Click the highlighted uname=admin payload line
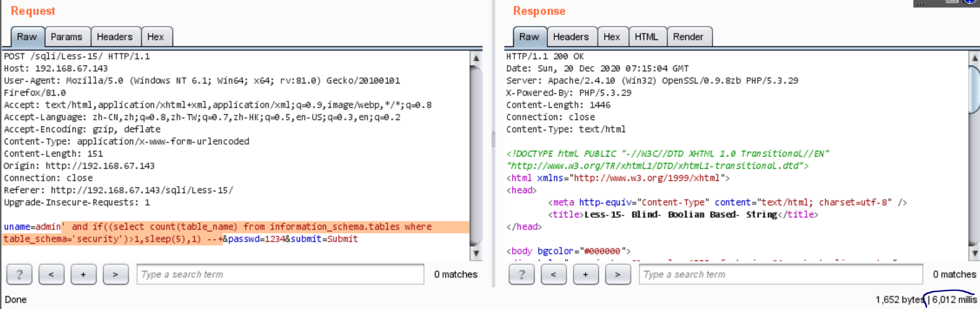This screenshot has height=309, width=980. tap(218, 227)
